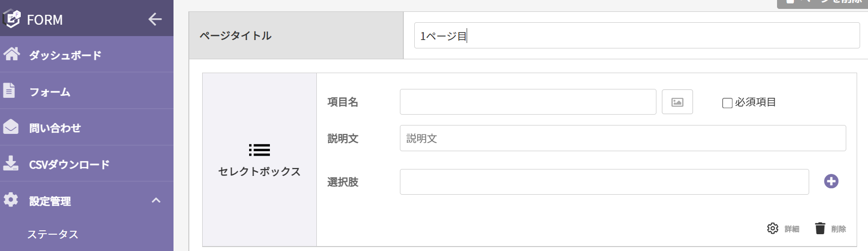This screenshot has width=868, height=251.
Task: Open 詳細 settings via gear icon
Action: tap(773, 228)
